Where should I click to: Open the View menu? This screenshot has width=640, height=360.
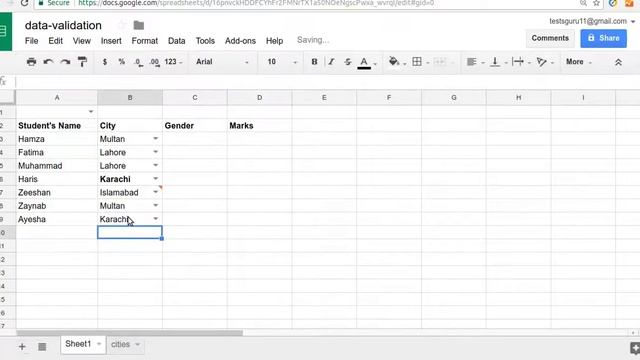82,41
